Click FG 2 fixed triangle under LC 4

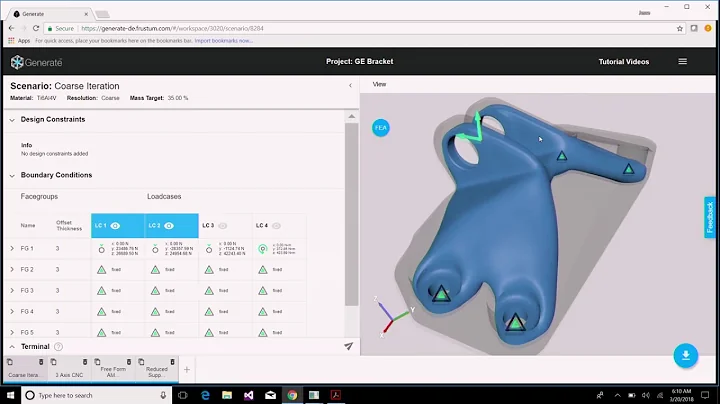tap(263, 269)
